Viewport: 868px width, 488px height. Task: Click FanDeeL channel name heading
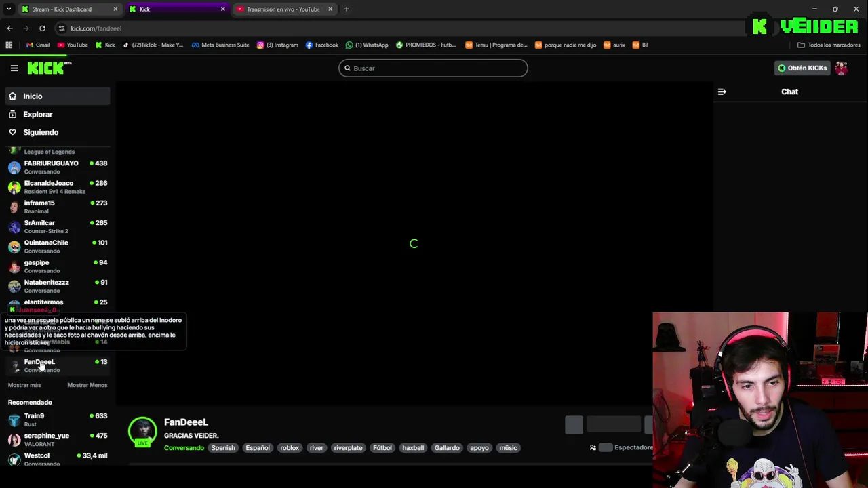pyautogui.click(x=186, y=422)
